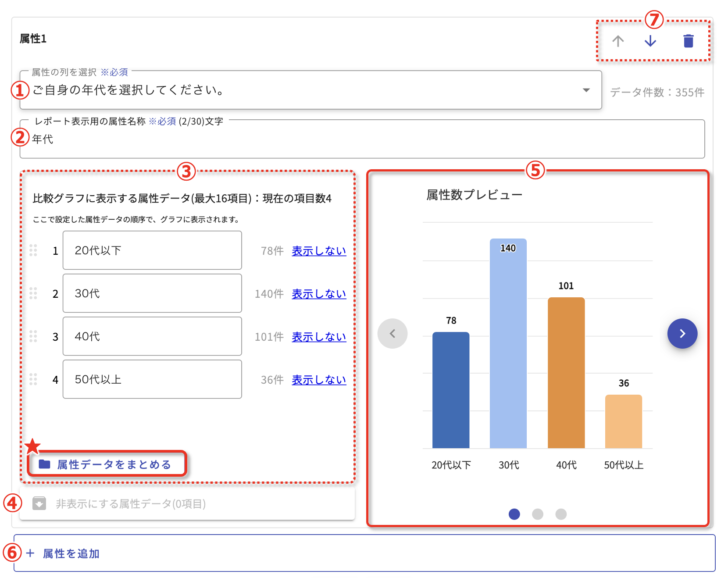Select the second carousel pagination dot

point(538,514)
